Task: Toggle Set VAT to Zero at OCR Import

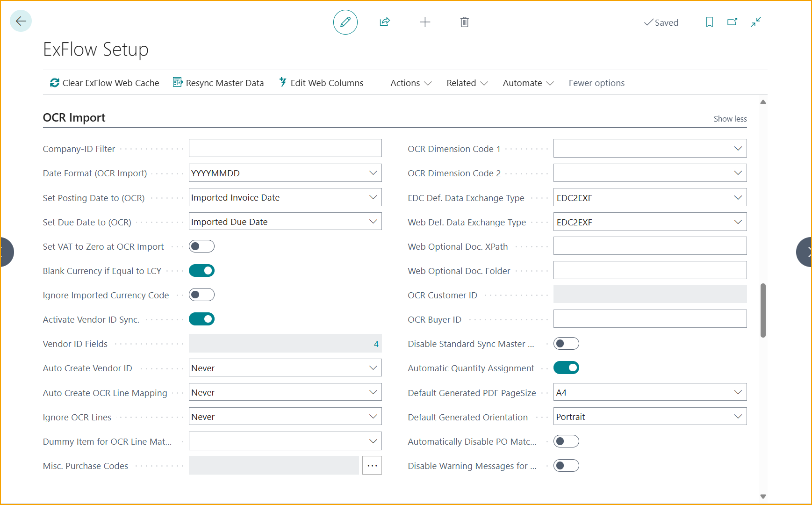Action: coord(201,246)
